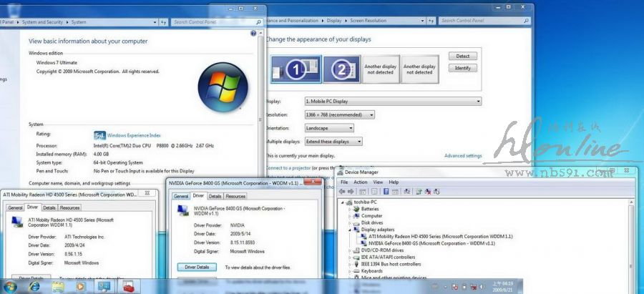Click the red toolbox taskbar icon
This screenshot has width=644, height=294.
click(130, 287)
